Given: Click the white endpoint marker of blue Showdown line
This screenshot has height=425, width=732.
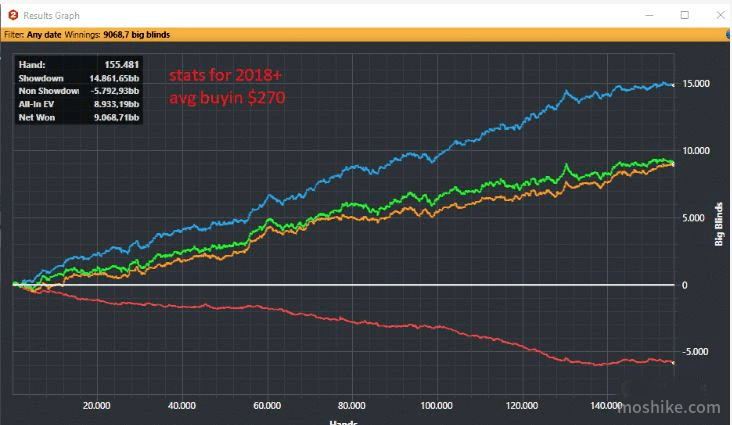Looking at the screenshot, I should point(673,85).
